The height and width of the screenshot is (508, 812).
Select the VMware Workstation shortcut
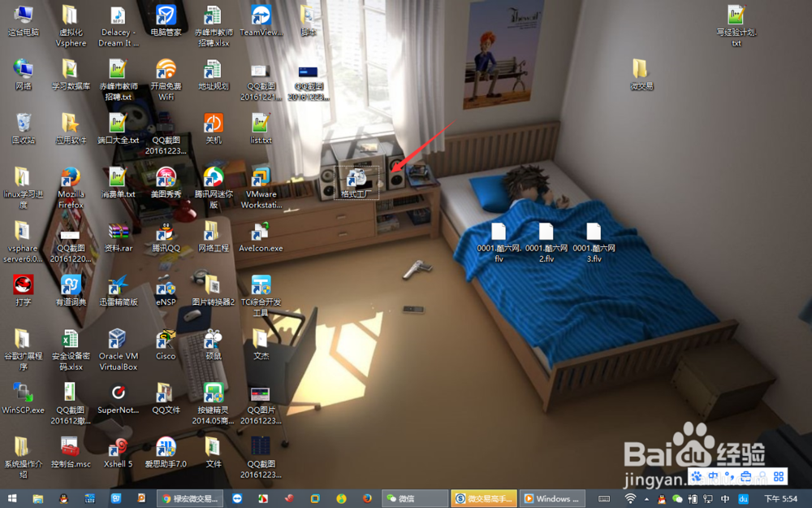261,188
